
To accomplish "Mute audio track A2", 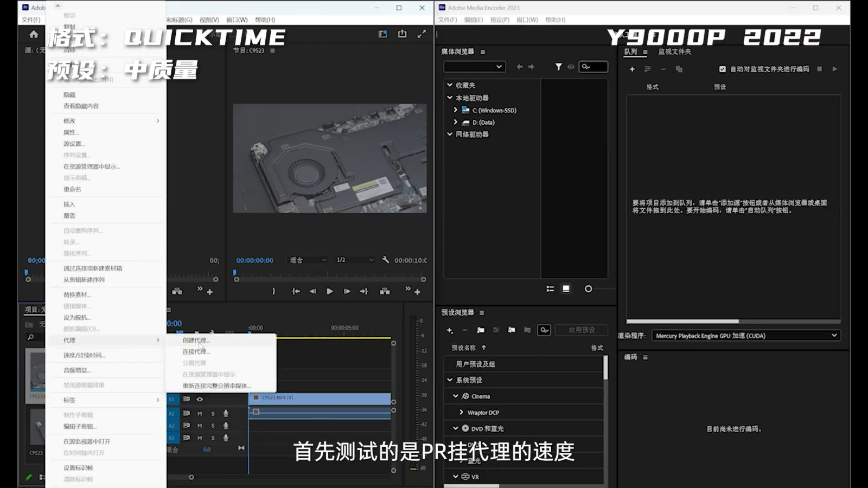I will (x=200, y=426).
